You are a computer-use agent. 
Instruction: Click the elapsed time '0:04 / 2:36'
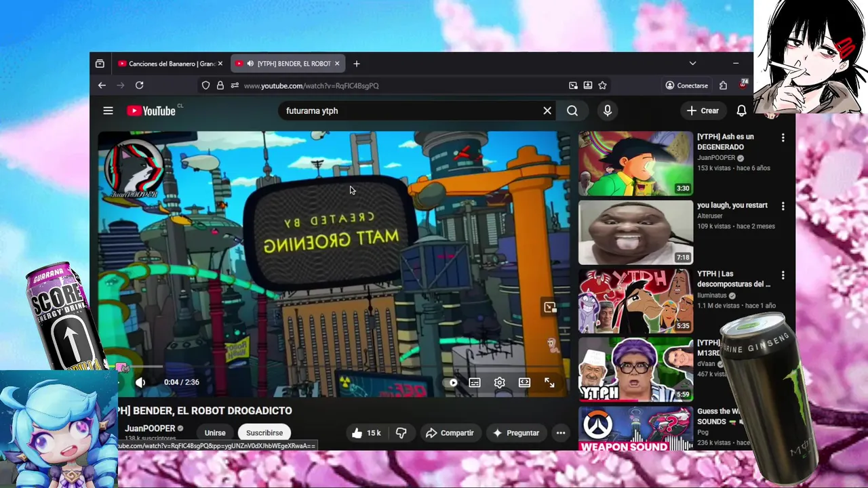pyautogui.click(x=182, y=382)
